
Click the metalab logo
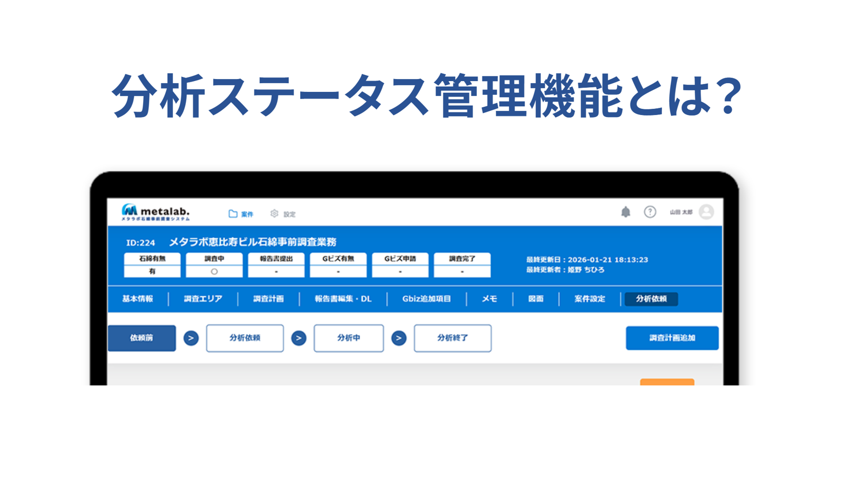pos(154,212)
